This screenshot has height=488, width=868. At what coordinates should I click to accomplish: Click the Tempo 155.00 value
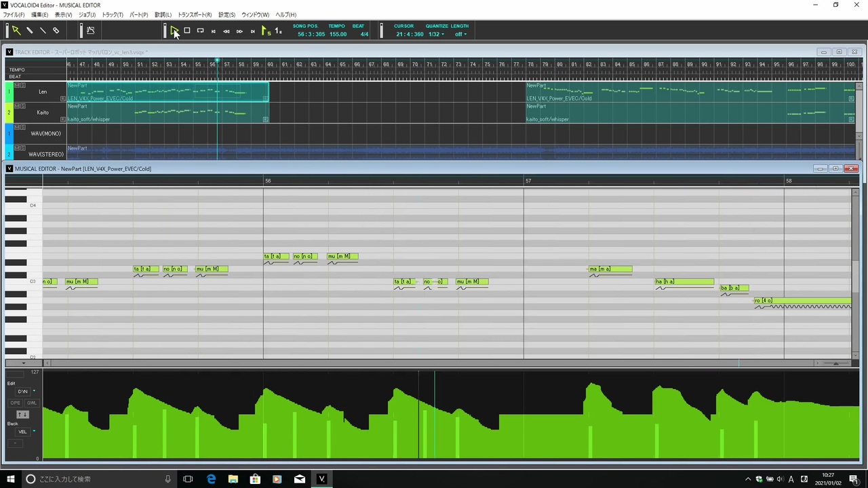click(x=338, y=34)
